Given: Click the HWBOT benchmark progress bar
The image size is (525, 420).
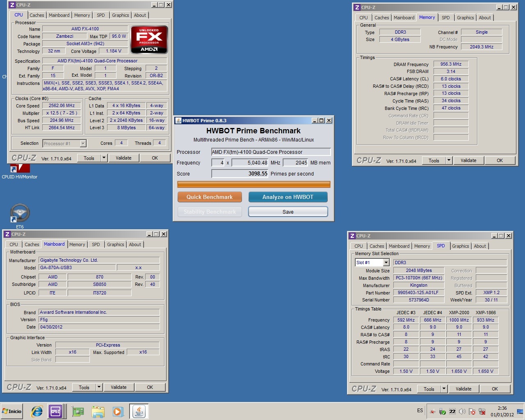Looking at the screenshot, I should click(254, 185).
